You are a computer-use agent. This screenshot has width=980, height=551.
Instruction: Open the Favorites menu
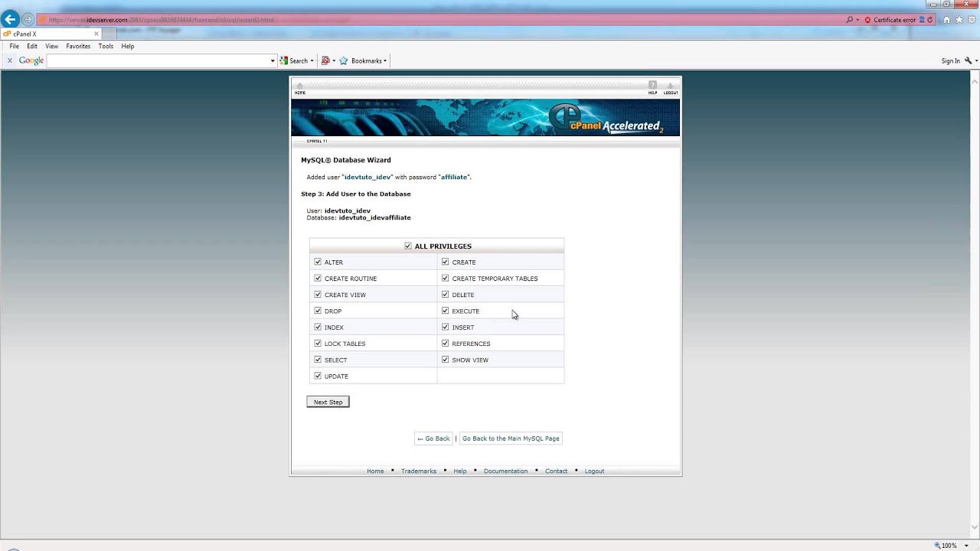[x=78, y=46]
